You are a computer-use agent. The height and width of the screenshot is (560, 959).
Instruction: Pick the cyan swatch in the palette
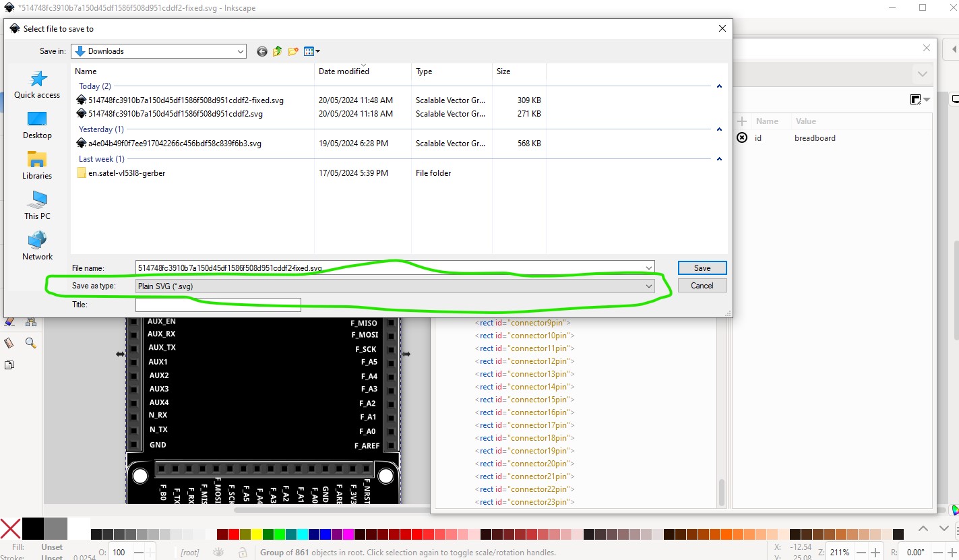click(302, 534)
